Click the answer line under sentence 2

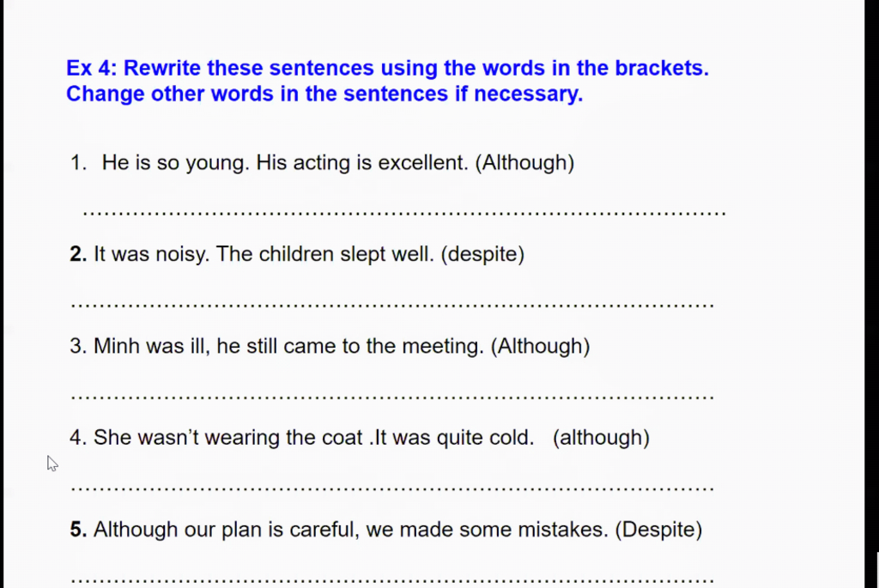tap(392, 305)
